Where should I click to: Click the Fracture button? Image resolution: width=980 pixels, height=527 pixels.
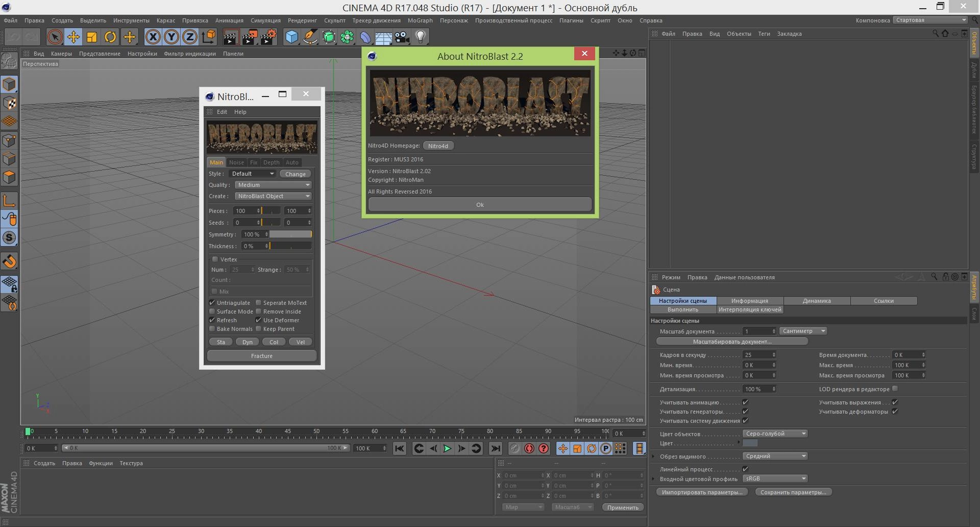[262, 356]
